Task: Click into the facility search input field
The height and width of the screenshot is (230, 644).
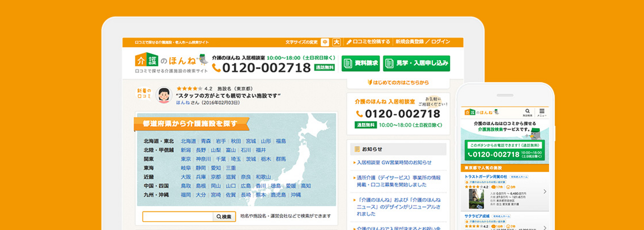Action: [x=178, y=217]
